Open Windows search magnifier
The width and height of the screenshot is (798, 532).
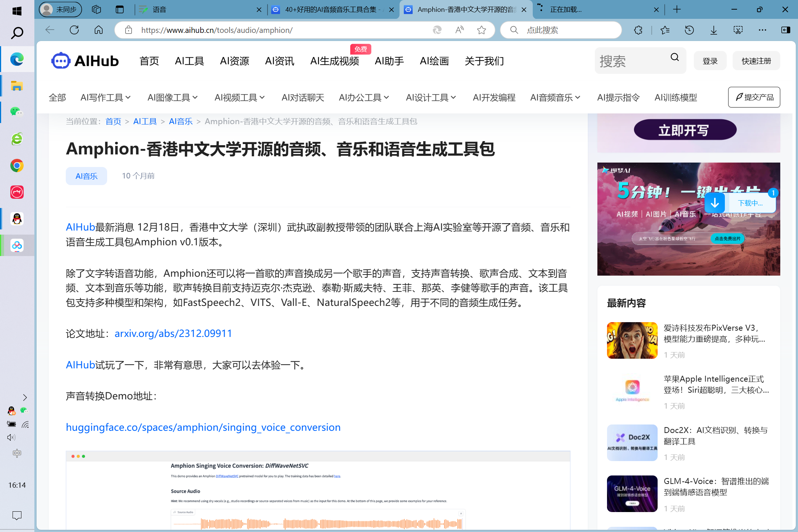[17, 33]
